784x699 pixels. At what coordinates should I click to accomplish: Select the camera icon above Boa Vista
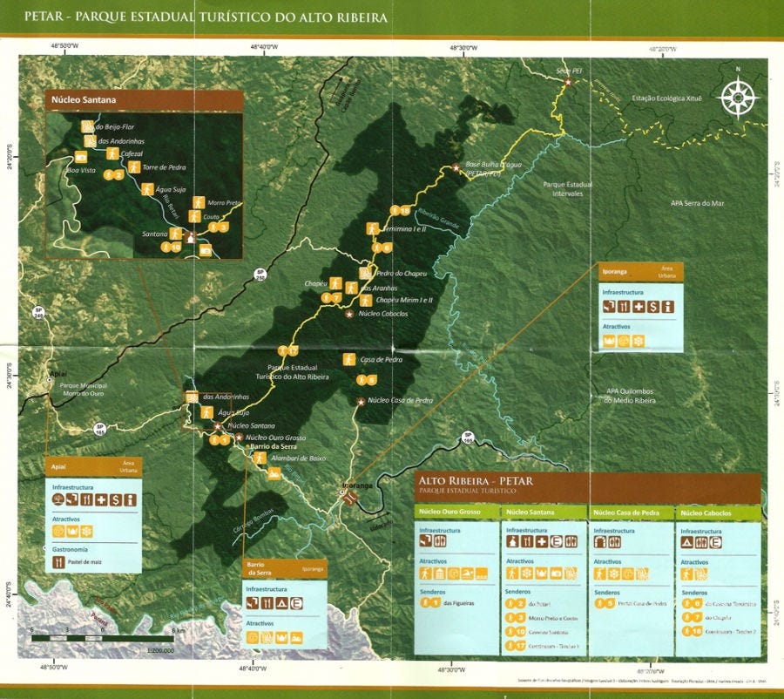[x=80, y=157]
